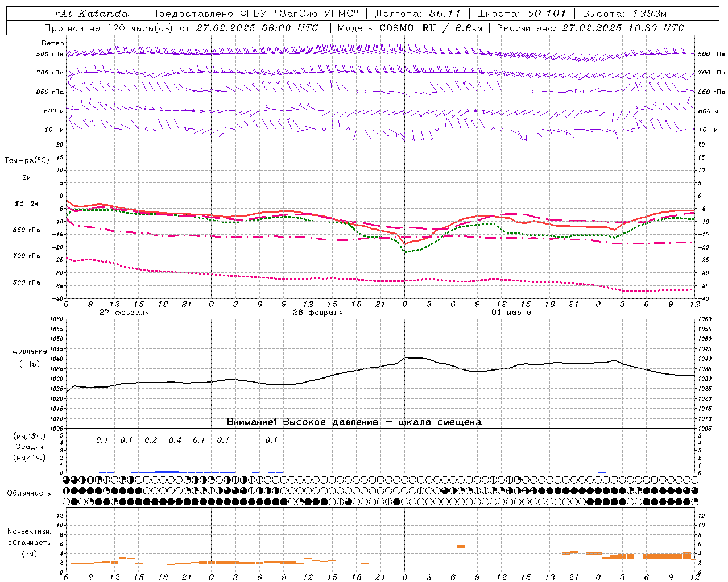This screenshot has height=582, width=728.
Task: Click the 500 гПа temperature legend dotted line sample
Action: tap(26, 289)
